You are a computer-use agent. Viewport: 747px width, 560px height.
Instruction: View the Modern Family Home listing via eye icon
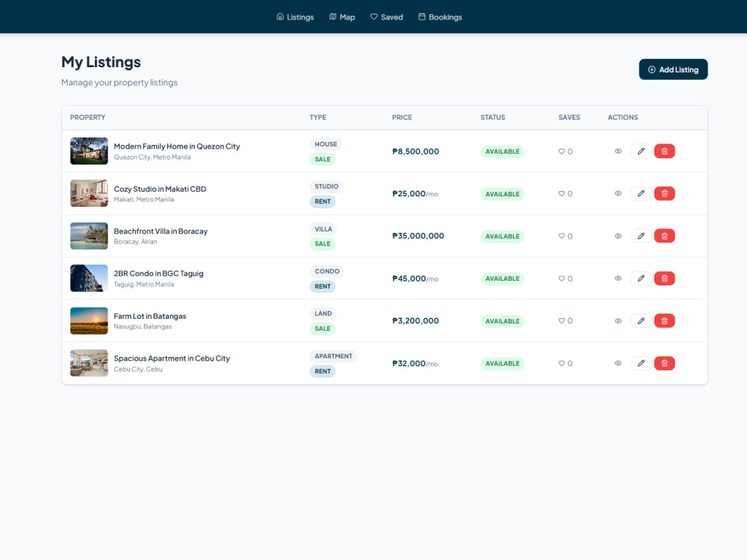click(x=618, y=152)
